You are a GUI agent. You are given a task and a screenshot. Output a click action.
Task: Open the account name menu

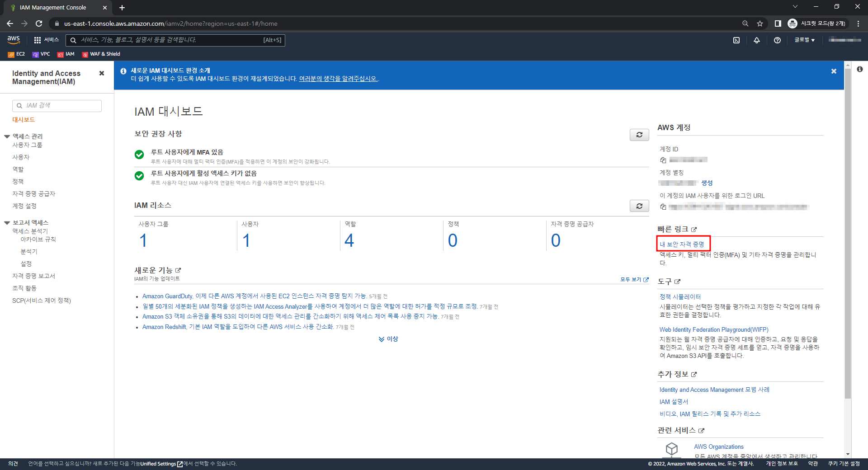(844, 40)
